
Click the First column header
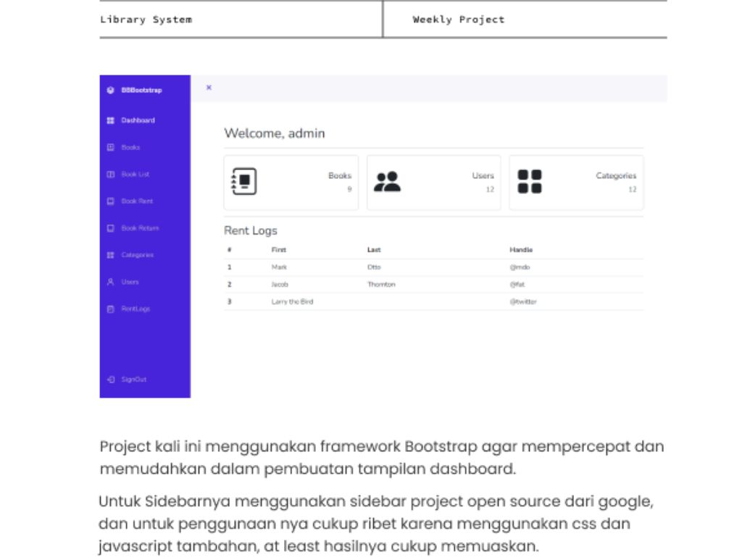coord(279,250)
